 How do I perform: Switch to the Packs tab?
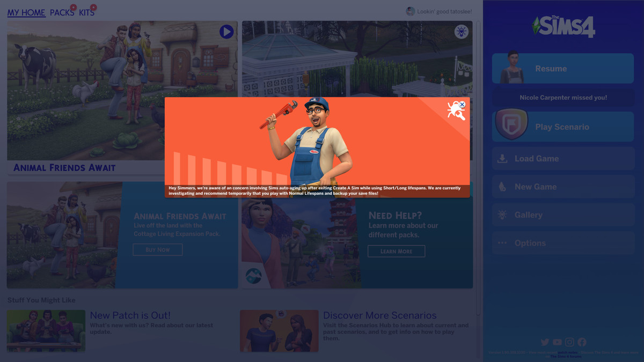pos(62,12)
